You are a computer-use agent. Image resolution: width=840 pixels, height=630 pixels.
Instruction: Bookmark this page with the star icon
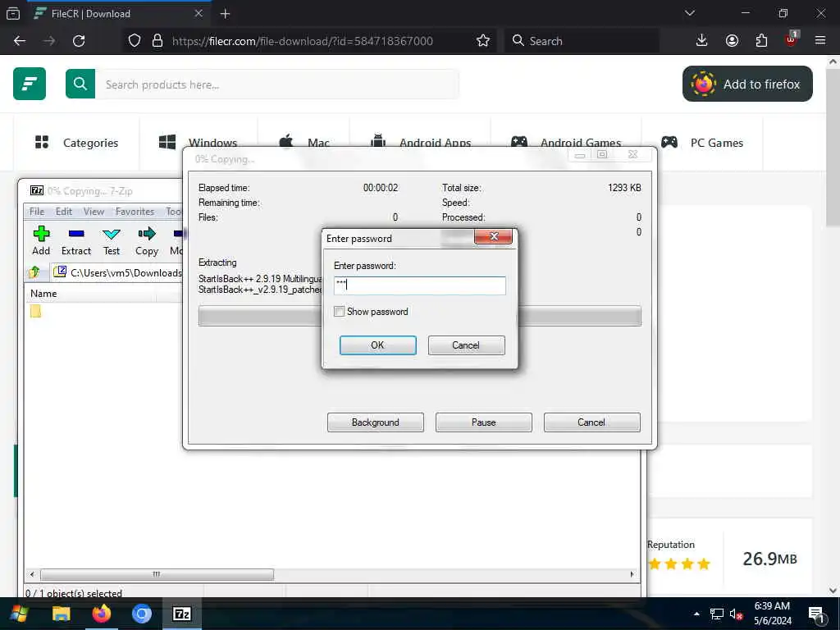click(483, 41)
